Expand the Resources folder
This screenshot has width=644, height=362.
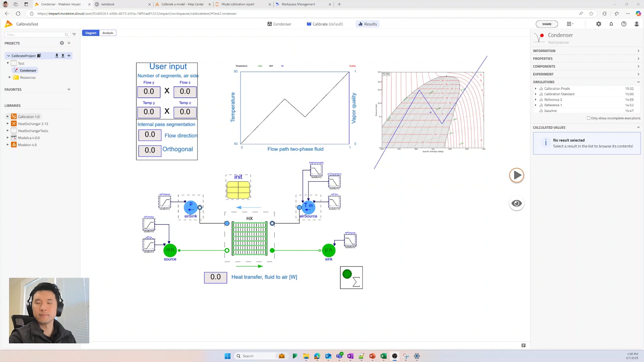(10, 77)
